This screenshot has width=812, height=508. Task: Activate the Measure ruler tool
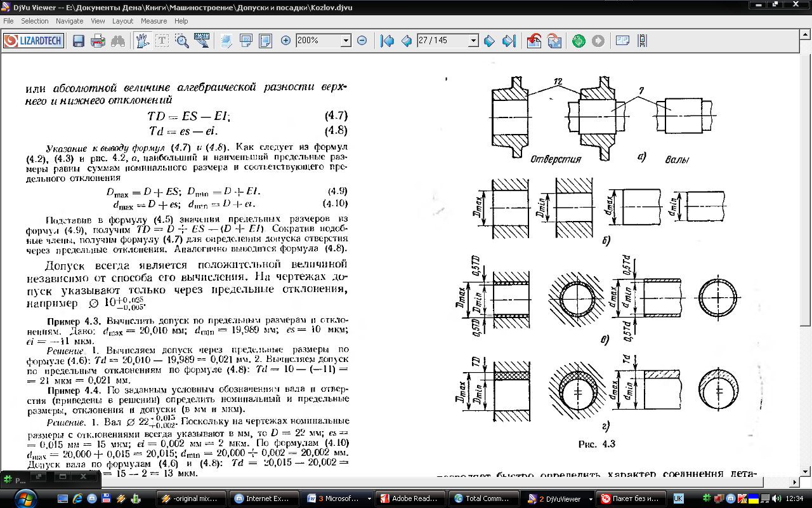pyautogui.click(x=202, y=41)
